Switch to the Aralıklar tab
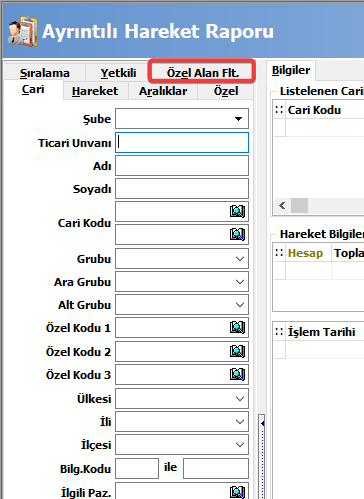 (163, 91)
